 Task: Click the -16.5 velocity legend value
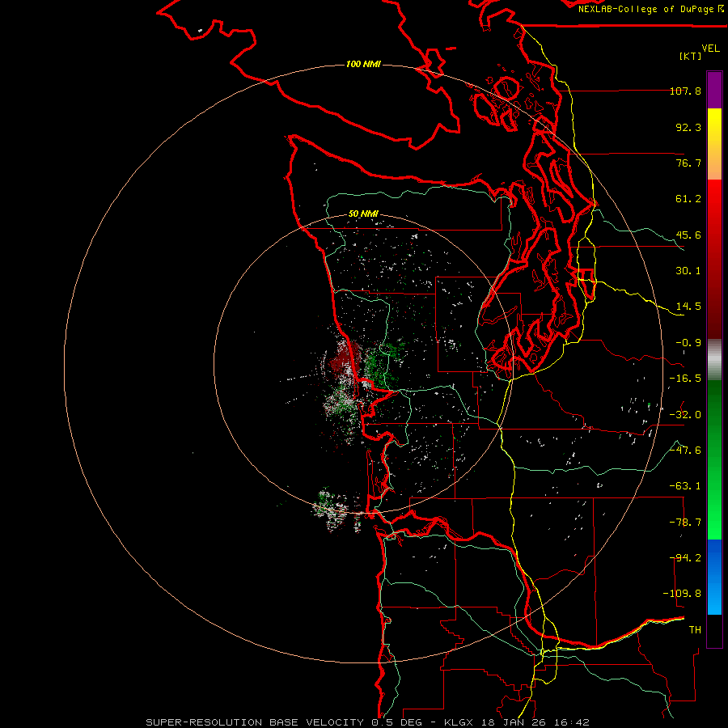(x=686, y=379)
